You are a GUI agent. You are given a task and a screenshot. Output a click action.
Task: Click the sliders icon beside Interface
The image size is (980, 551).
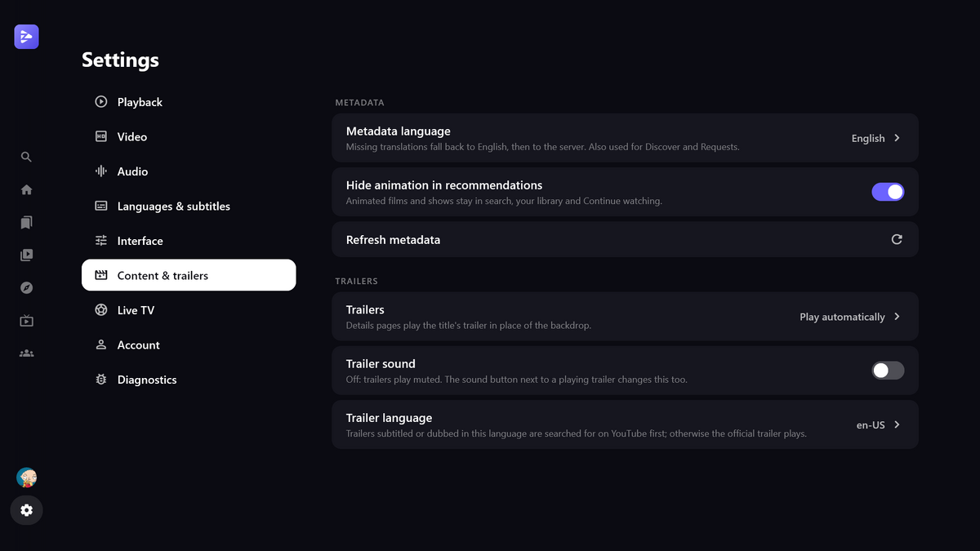point(101,241)
